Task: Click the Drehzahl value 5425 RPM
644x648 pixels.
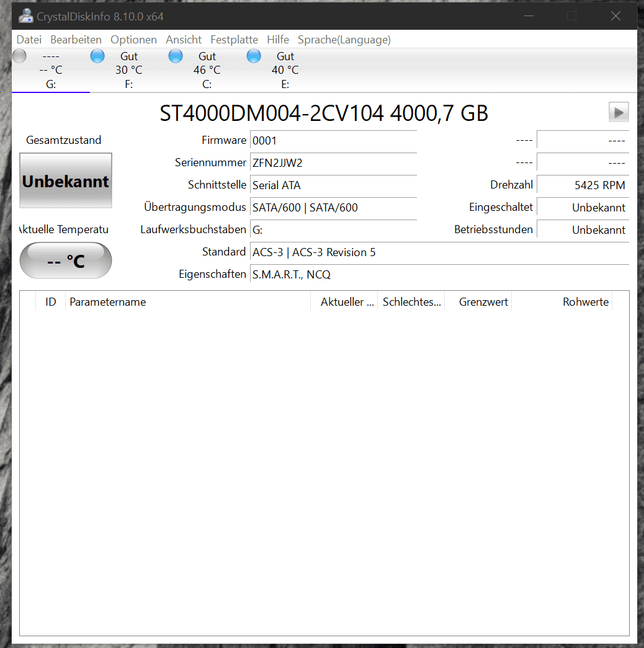Action: 583,185
